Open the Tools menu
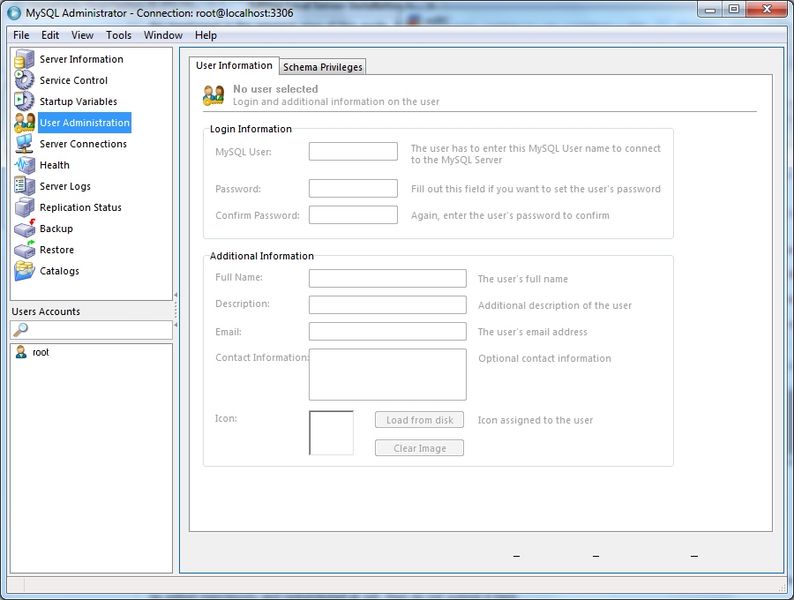 coord(118,35)
